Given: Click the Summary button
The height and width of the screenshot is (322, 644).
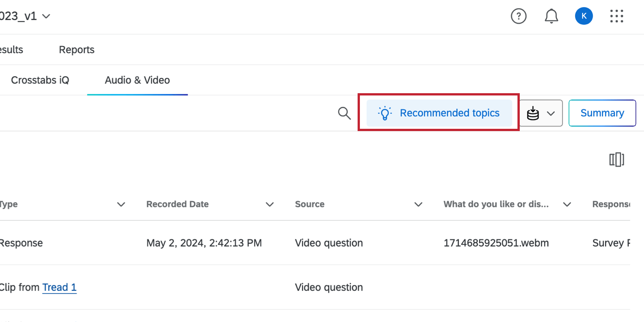Looking at the screenshot, I should tap(602, 113).
